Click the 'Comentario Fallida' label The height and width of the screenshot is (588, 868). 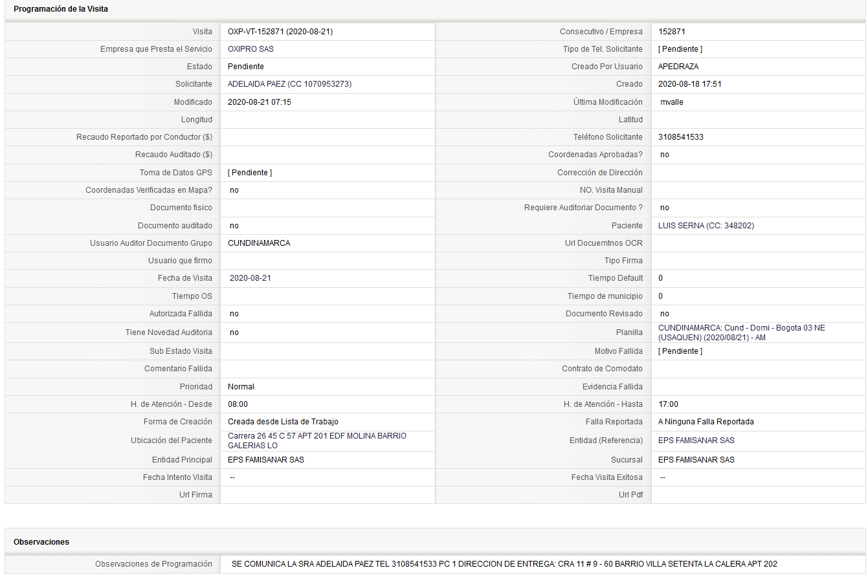coord(178,369)
